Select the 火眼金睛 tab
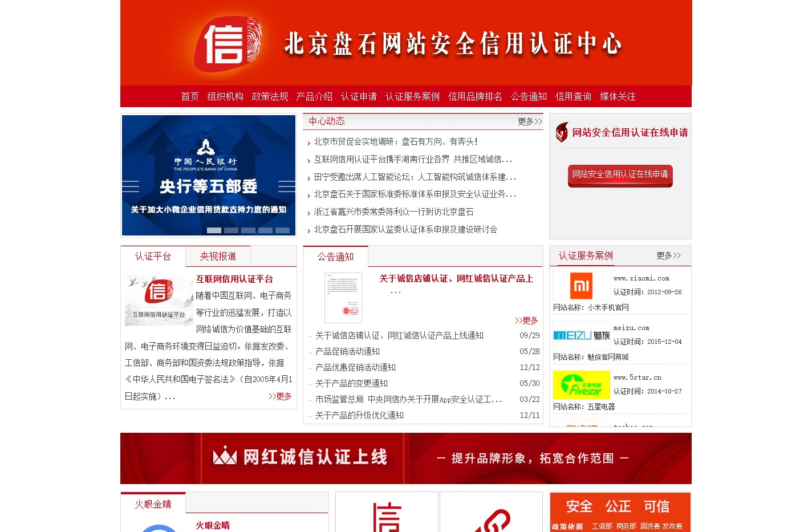Image resolution: width=812 pixels, height=532 pixels. pyautogui.click(x=153, y=504)
